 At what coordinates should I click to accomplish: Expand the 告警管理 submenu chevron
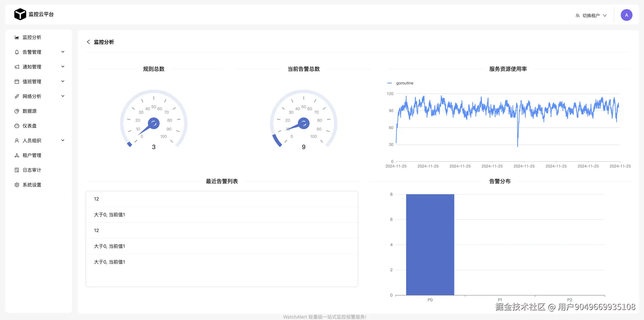pos(63,52)
